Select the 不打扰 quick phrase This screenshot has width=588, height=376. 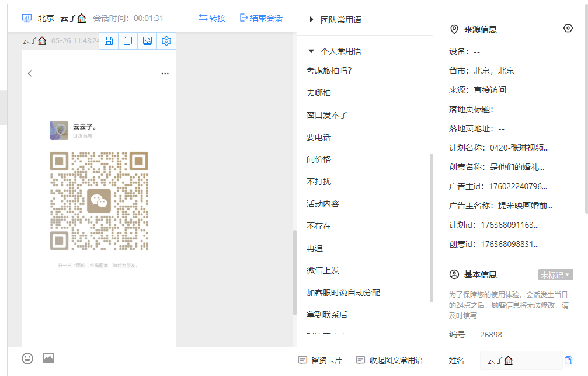tap(319, 182)
